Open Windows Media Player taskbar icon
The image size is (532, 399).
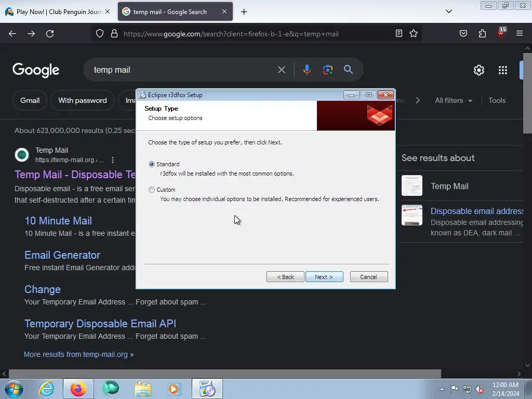coord(175,389)
